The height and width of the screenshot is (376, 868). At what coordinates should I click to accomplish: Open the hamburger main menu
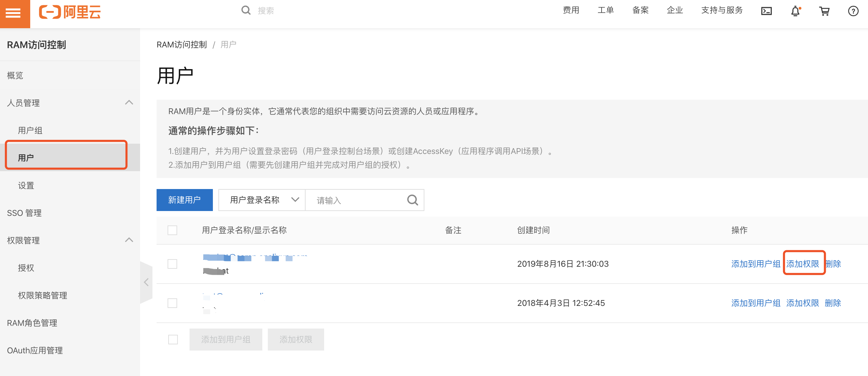pyautogui.click(x=13, y=13)
